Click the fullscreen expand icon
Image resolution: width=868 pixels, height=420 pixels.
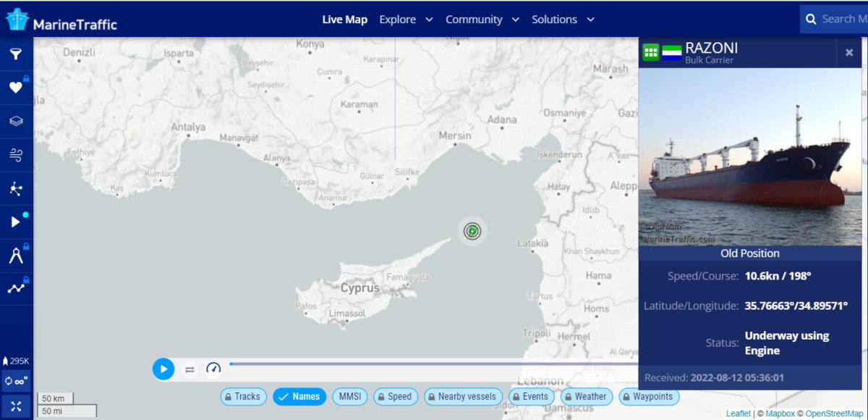coord(16,406)
